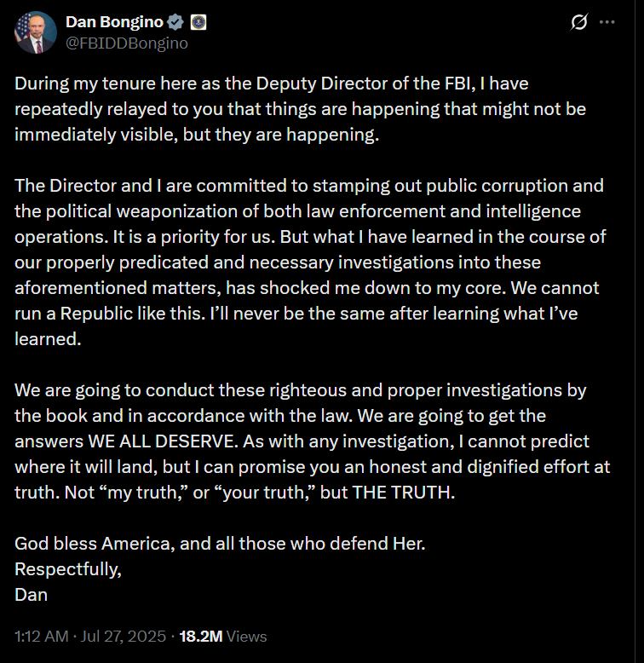
Task: Click the Grok explain-post icon
Action: pos(579,22)
